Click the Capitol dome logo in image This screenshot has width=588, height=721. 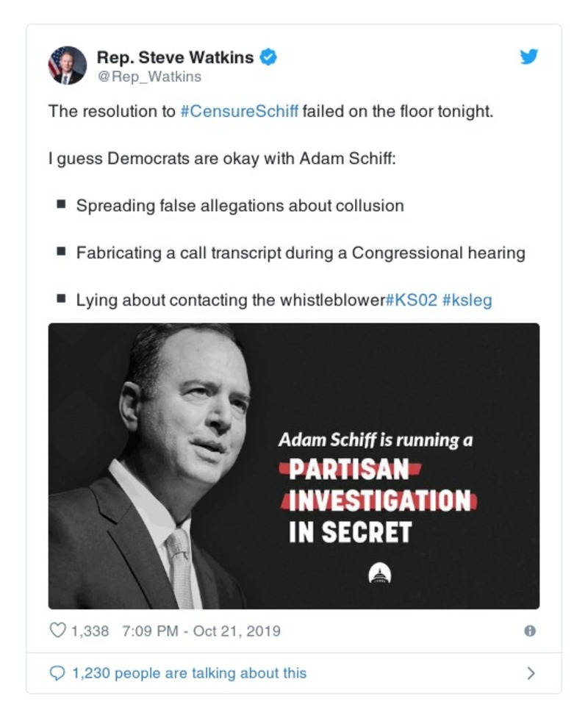click(380, 573)
